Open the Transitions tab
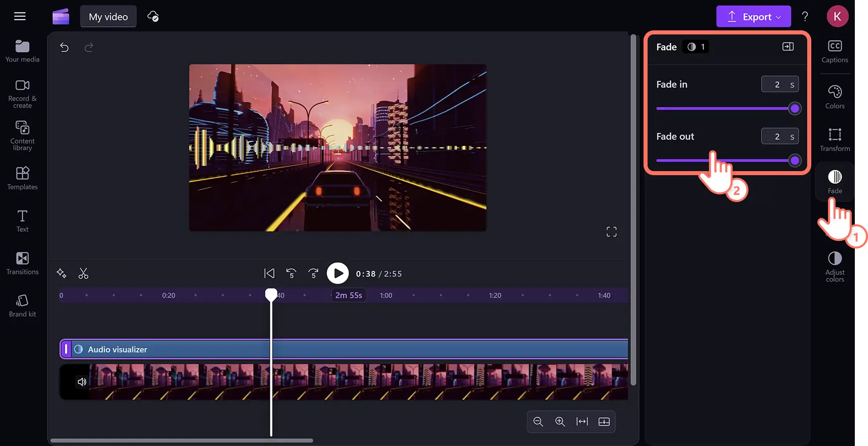This screenshot has height=446, width=868. 22,263
